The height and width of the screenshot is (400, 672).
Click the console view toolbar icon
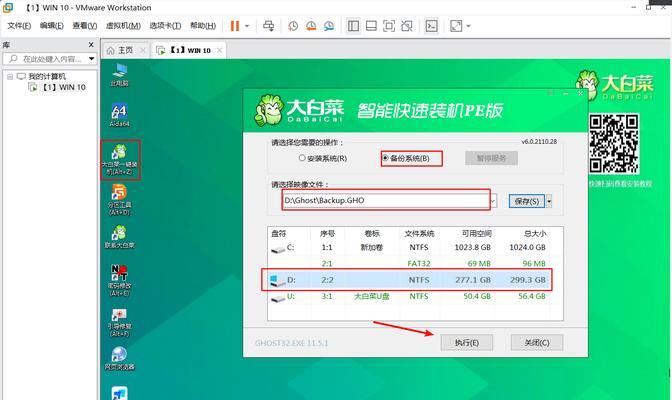coord(431,26)
